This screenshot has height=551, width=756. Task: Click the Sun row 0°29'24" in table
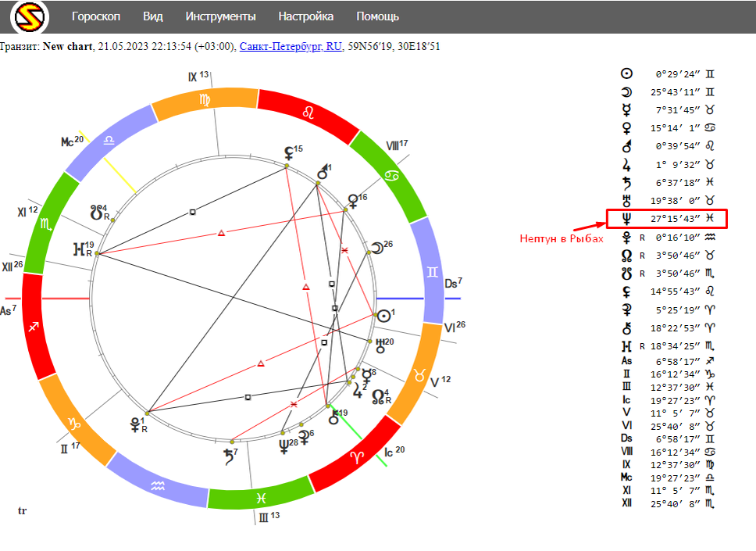click(668, 73)
